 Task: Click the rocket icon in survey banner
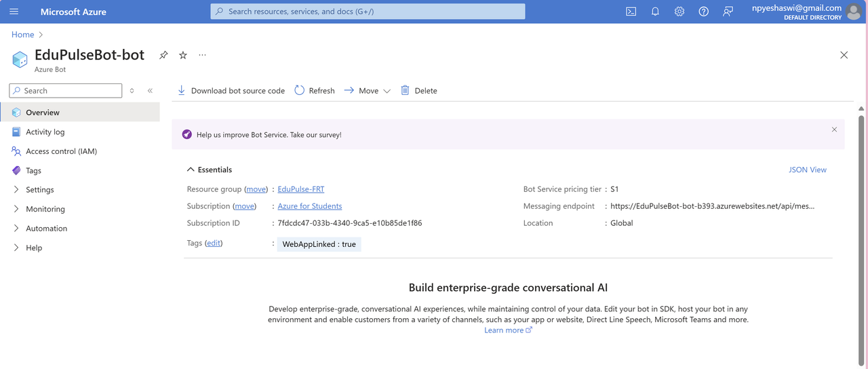pos(187,134)
